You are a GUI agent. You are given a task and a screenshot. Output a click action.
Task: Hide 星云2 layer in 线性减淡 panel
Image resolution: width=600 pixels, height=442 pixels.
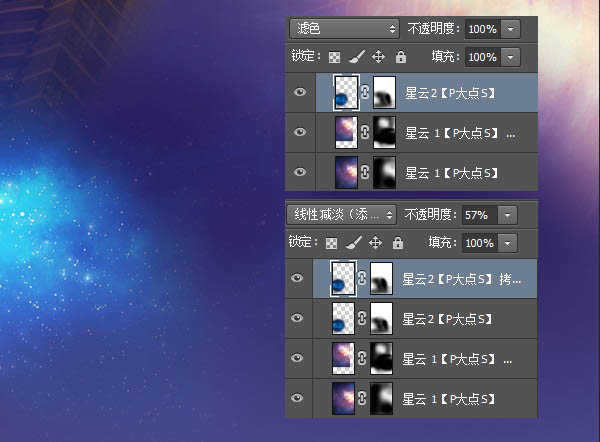(x=297, y=318)
